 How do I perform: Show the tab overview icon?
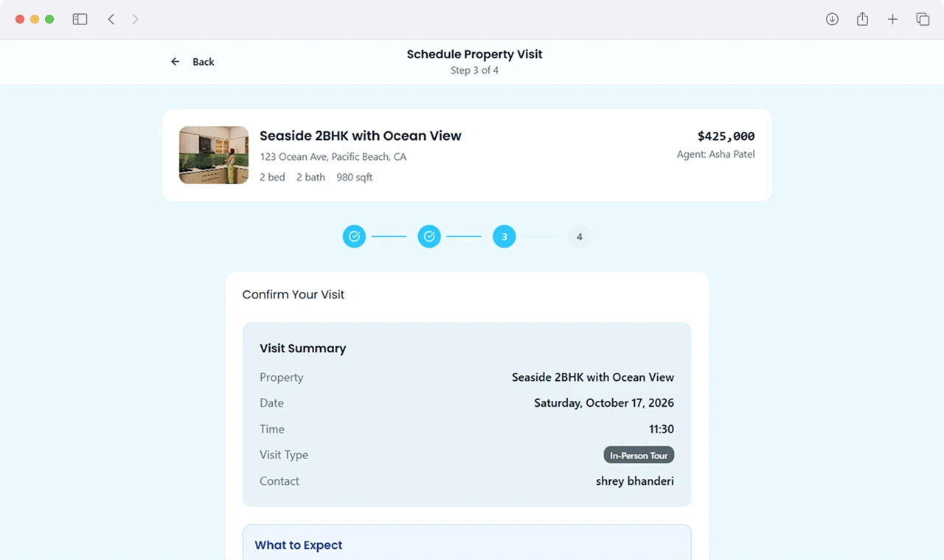click(923, 19)
